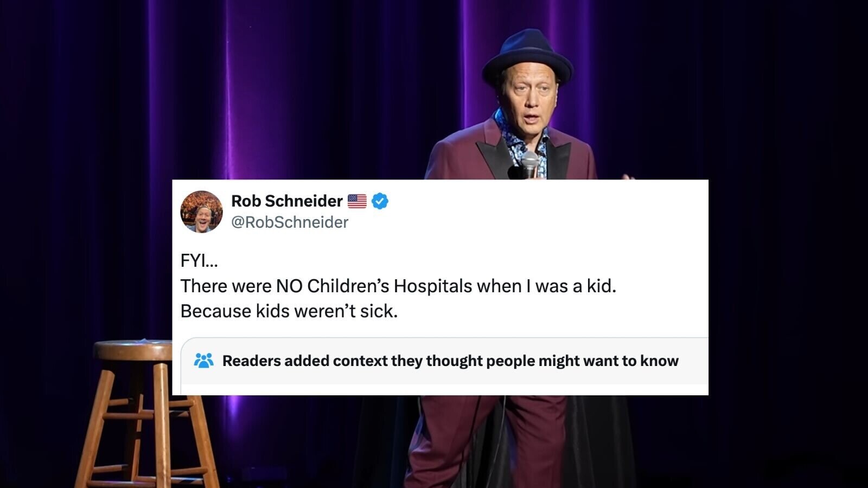Click the "NO Children's Hospitals" tweet line
The image size is (868, 488).
(398, 286)
